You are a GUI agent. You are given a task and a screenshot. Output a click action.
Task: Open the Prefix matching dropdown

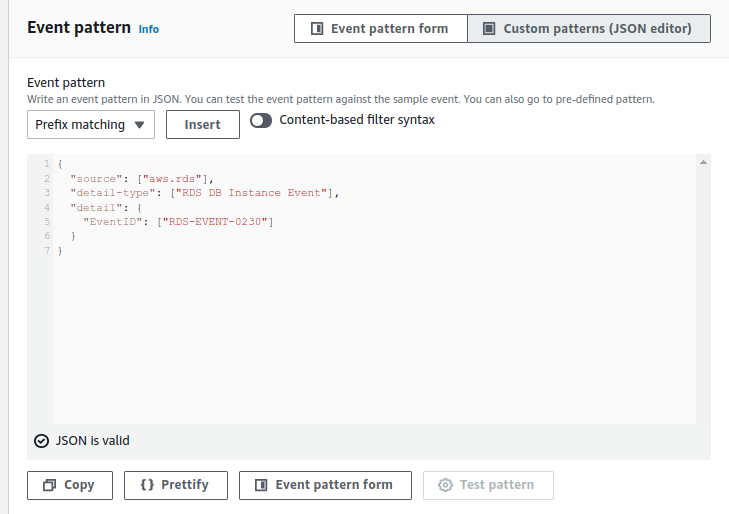[91, 125]
